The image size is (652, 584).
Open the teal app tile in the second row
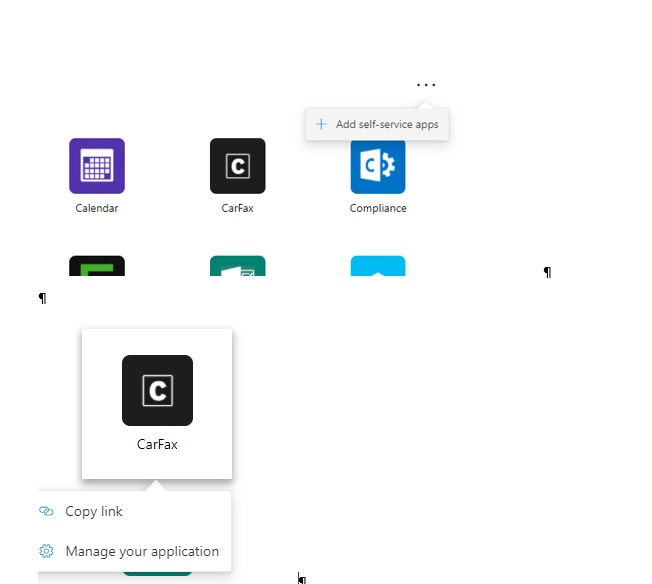(237, 266)
